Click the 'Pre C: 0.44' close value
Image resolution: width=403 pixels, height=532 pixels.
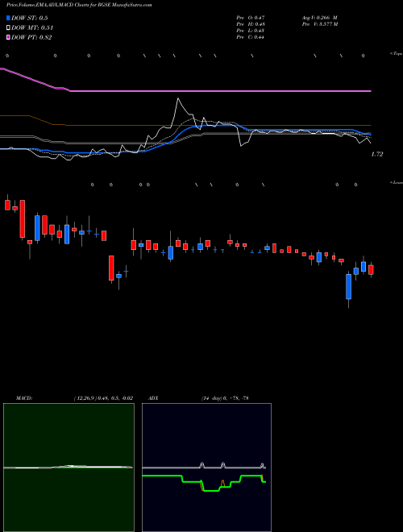pyautogui.click(x=251, y=37)
